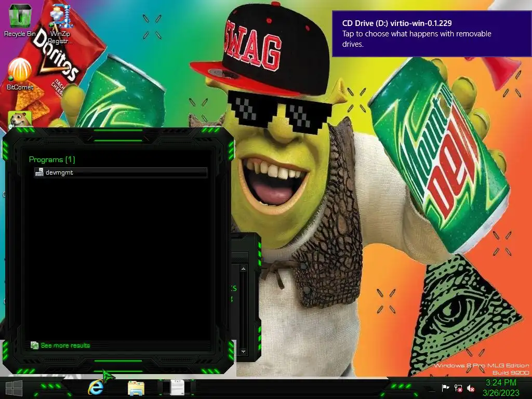Click the scroll down arrow behind menu

point(243,352)
